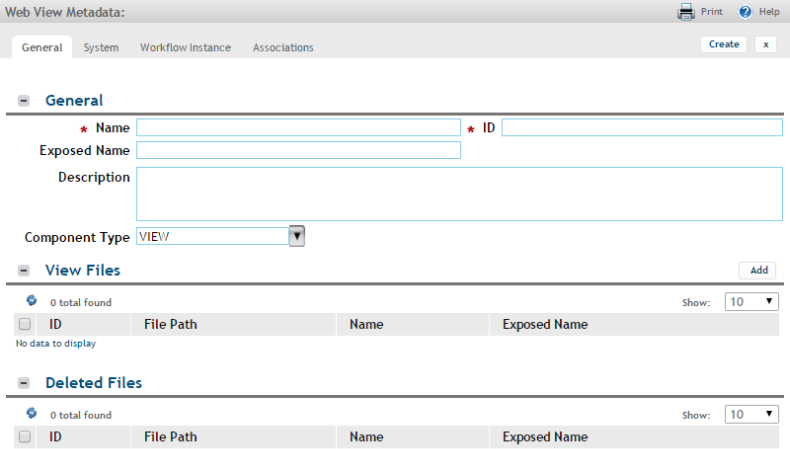
Task: Switch to the General tab
Action: [x=42, y=47]
